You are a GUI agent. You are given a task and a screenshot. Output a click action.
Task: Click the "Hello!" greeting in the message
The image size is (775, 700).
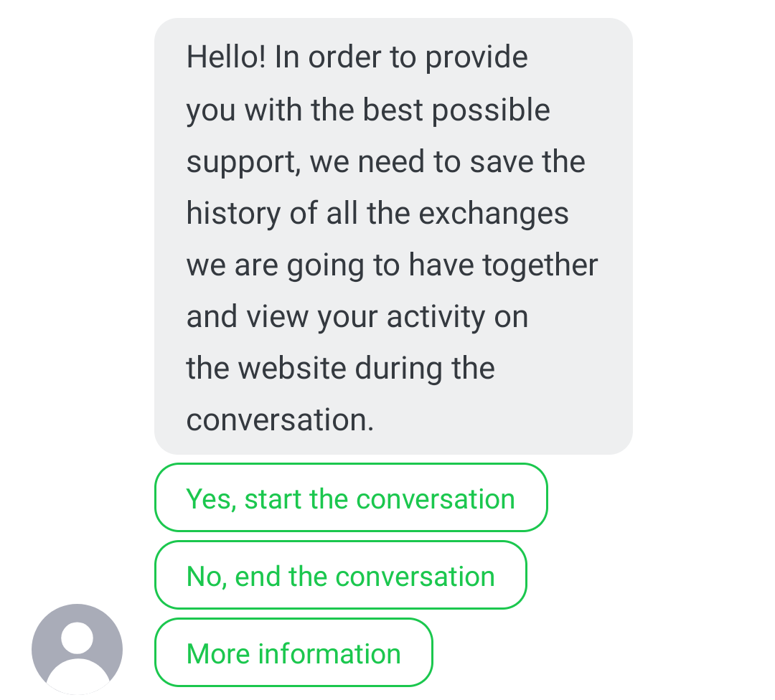pyautogui.click(x=226, y=57)
